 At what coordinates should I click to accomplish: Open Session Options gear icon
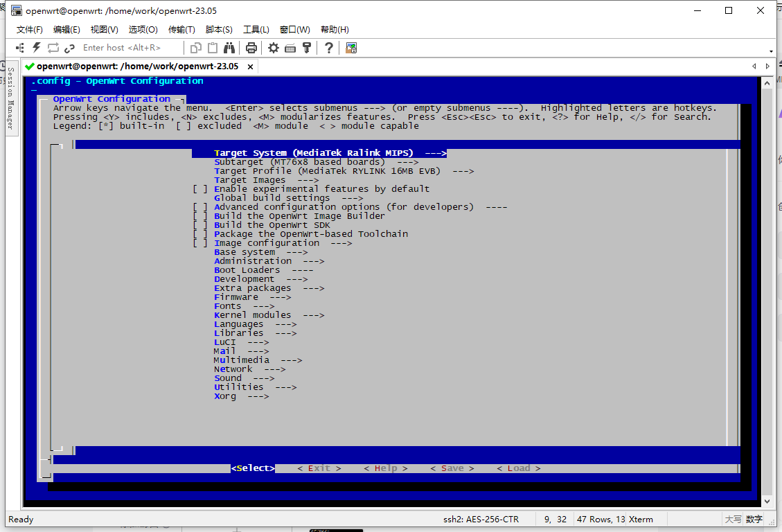(x=274, y=48)
